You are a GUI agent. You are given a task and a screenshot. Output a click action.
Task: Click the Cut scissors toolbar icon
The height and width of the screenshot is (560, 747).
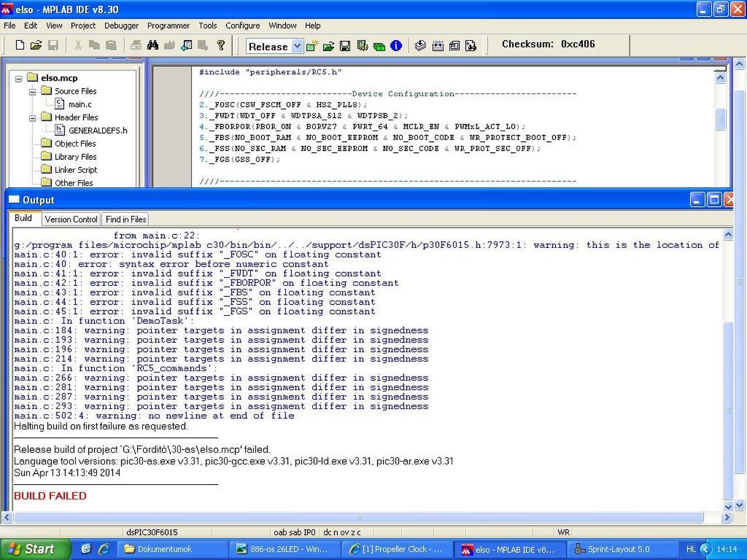click(78, 45)
